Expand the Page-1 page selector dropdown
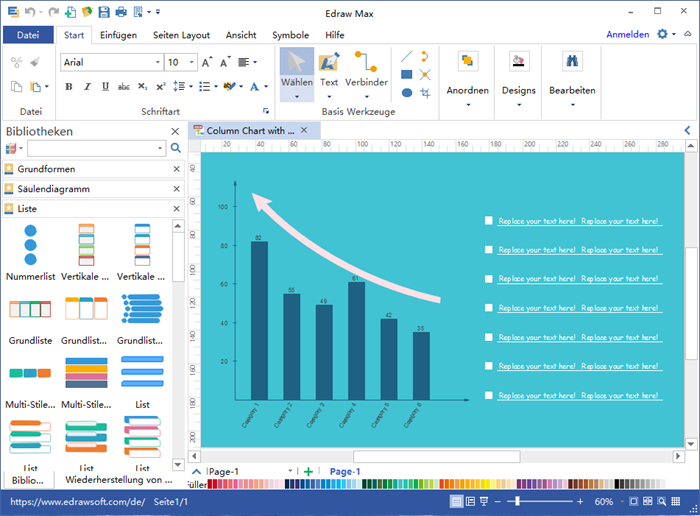 pos(291,471)
